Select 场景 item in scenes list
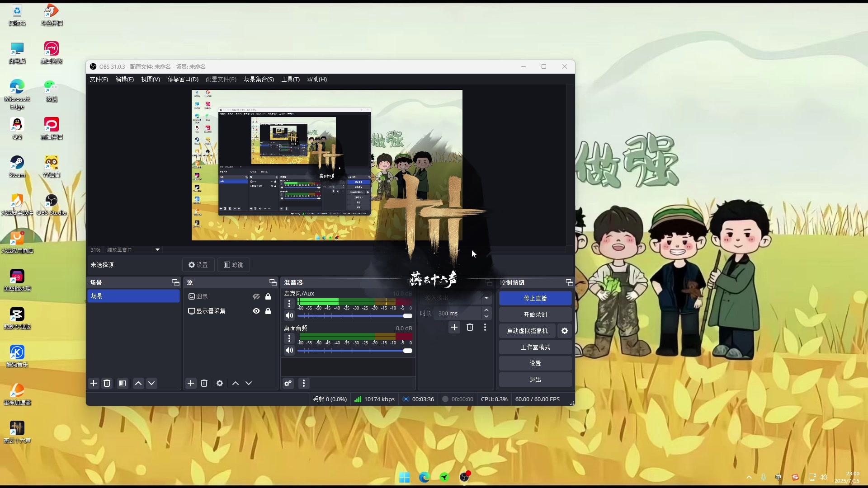The width and height of the screenshot is (868, 488). (x=133, y=296)
